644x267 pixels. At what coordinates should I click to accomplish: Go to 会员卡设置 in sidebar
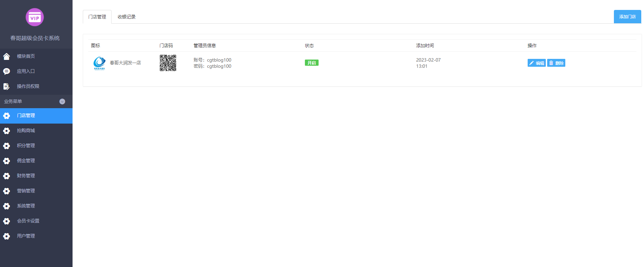tap(28, 221)
